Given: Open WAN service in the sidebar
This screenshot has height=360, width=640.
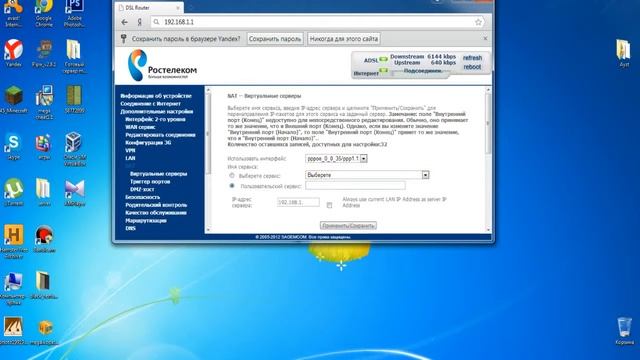Looking at the screenshot, I should click(x=140, y=127).
